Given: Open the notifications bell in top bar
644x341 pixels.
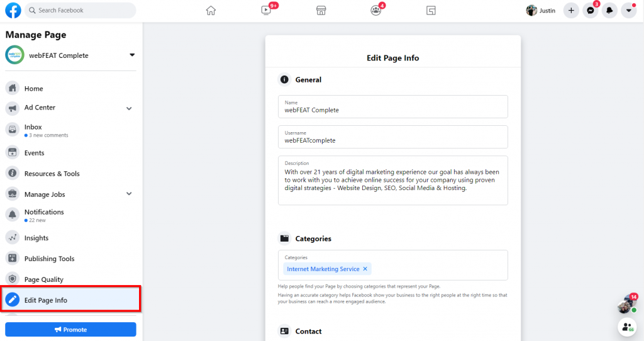Looking at the screenshot, I should point(609,10).
